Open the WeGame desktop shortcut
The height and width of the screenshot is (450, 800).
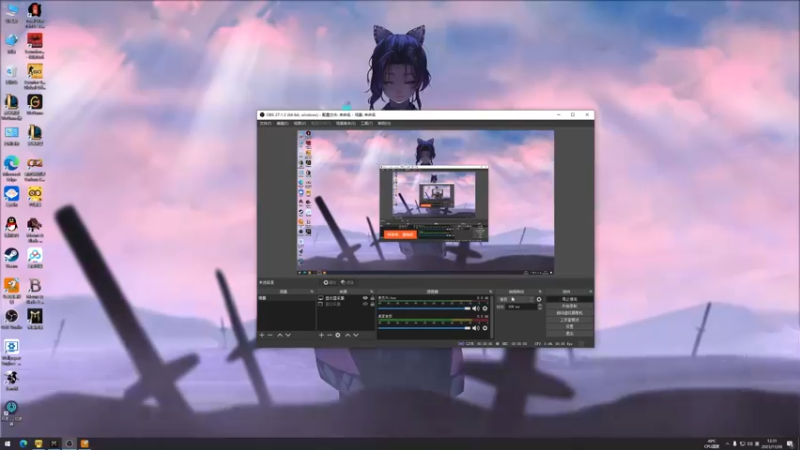[x=35, y=105]
